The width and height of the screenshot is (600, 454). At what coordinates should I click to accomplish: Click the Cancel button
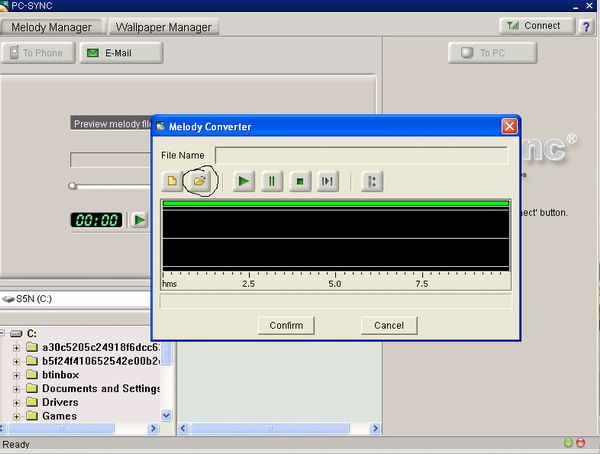(x=389, y=325)
